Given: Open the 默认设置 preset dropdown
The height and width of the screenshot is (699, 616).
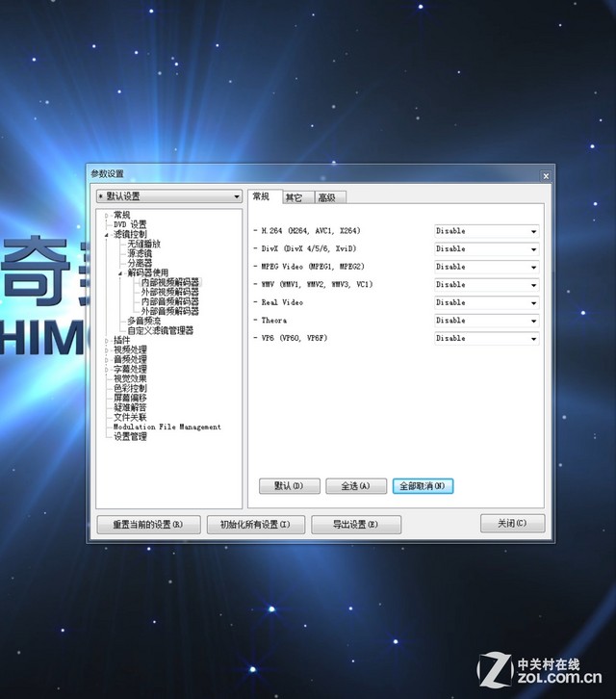Looking at the screenshot, I should [168, 196].
